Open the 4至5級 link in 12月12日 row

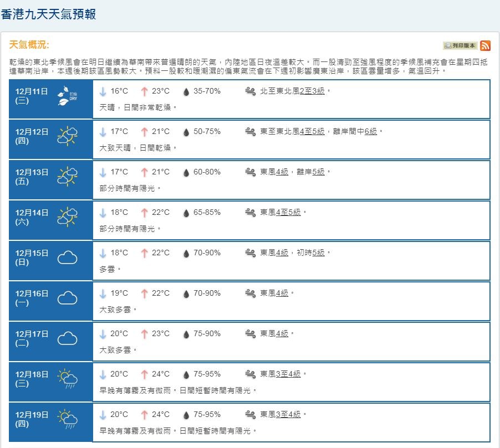(312, 132)
